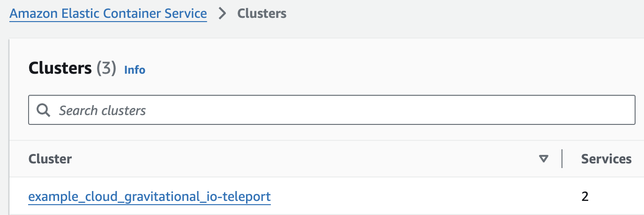This screenshot has height=215, width=644.
Task: Select the Clusters breadcrumb item
Action: tap(262, 14)
